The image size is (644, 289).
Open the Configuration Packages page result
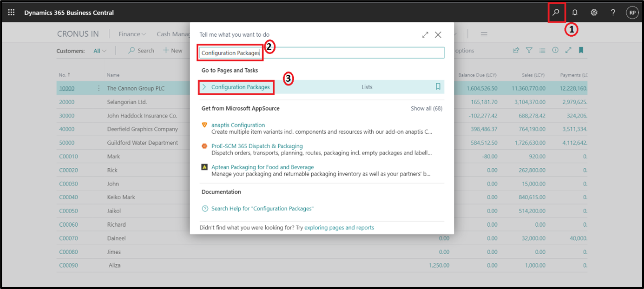tap(240, 87)
